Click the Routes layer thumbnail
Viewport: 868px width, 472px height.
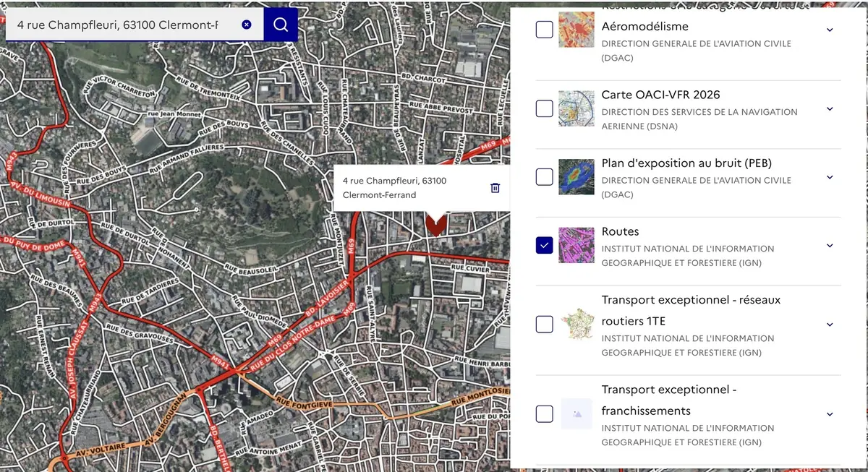tap(576, 246)
